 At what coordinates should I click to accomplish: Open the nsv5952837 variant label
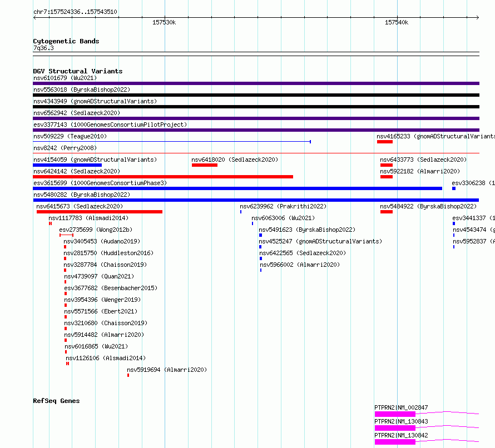[474, 241]
